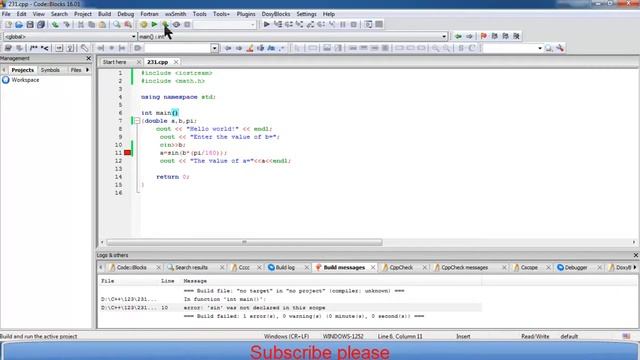
Task: Switch to the Search results tab
Action: coord(191,267)
